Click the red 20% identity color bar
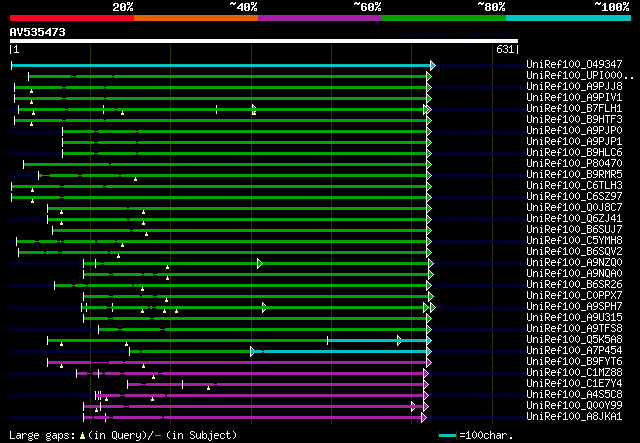 72,18
